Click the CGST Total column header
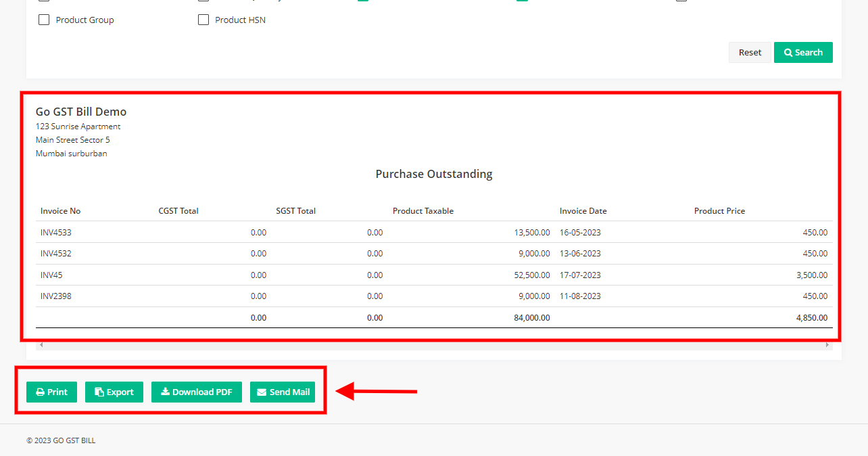 [x=178, y=211]
